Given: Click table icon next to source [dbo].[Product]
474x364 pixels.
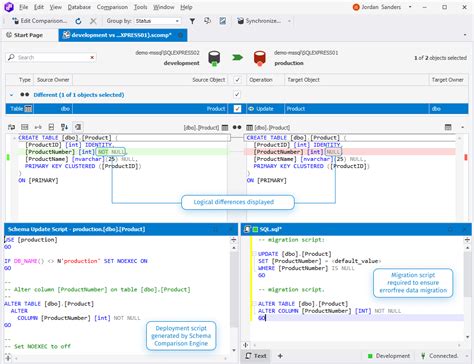Looking at the screenshot, I should coord(225,127).
